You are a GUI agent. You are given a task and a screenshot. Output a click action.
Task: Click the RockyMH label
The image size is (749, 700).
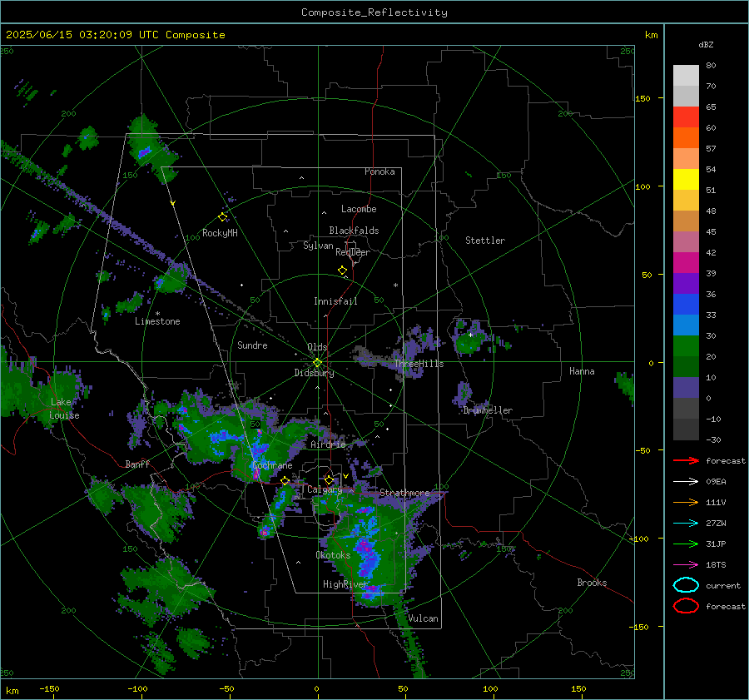220,233
